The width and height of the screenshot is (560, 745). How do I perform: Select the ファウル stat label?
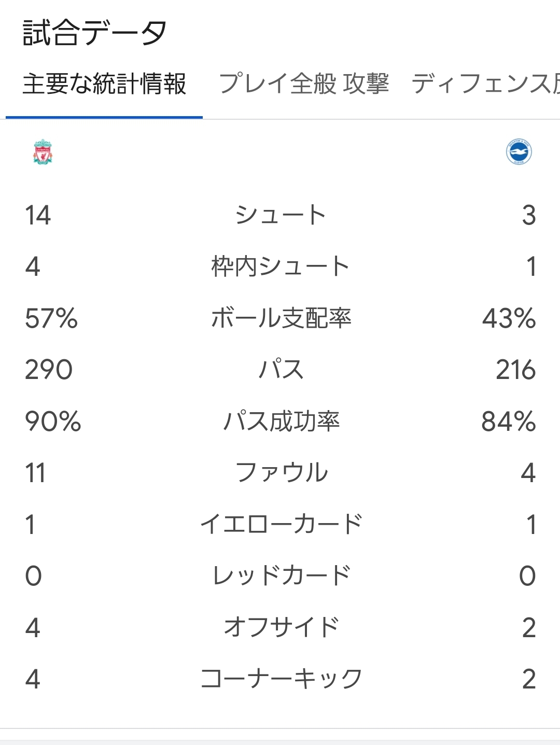pyautogui.click(x=281, y=473)
